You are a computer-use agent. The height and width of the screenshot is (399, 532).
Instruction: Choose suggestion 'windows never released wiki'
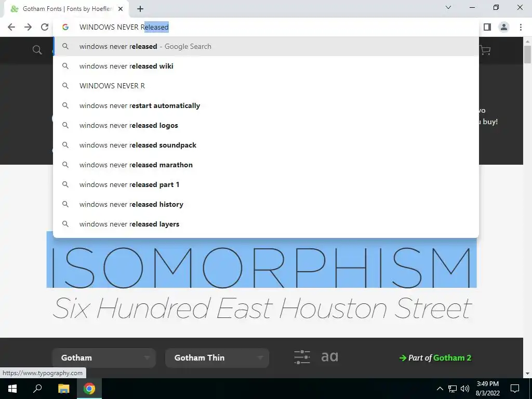pos(266,66)
